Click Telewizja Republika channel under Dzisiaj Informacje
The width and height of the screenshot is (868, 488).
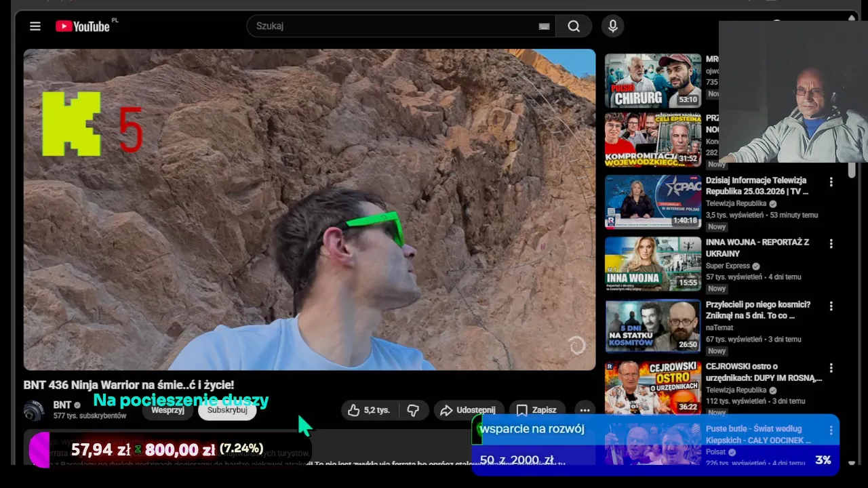736,203
